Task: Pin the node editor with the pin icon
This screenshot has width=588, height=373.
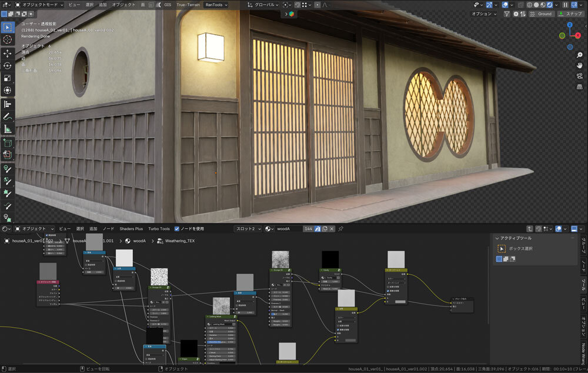Action: point(340,229)
